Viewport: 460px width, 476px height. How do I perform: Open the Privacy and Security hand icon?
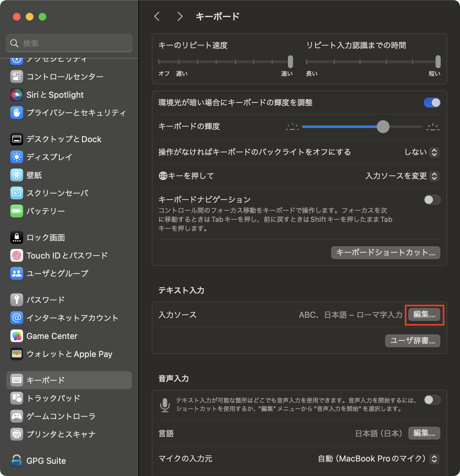[x=17, y=113]
